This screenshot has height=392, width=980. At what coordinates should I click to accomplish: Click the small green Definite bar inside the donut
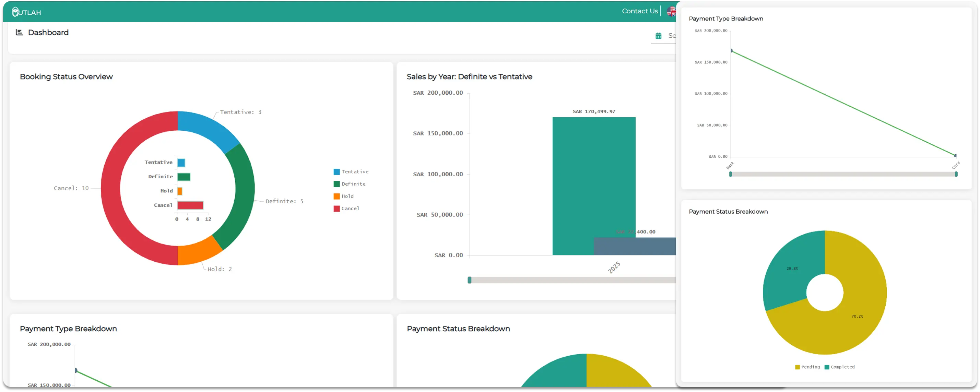[184, 177]
